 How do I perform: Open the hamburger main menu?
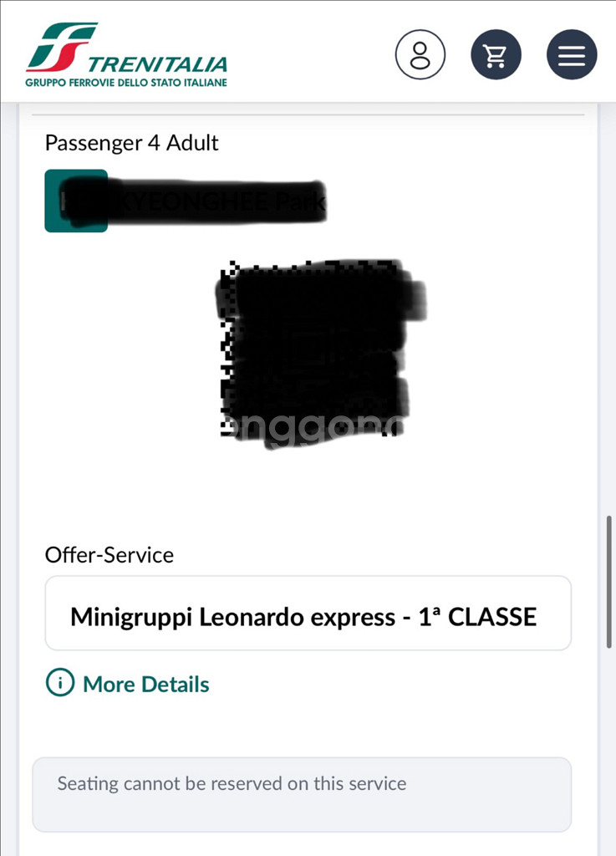[x=572, y=55]
